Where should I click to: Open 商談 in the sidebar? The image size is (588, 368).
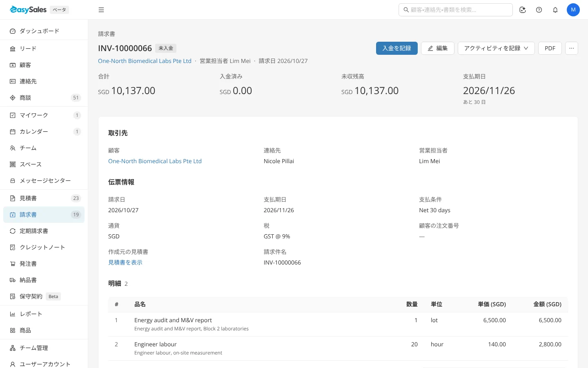pos(44,98)
